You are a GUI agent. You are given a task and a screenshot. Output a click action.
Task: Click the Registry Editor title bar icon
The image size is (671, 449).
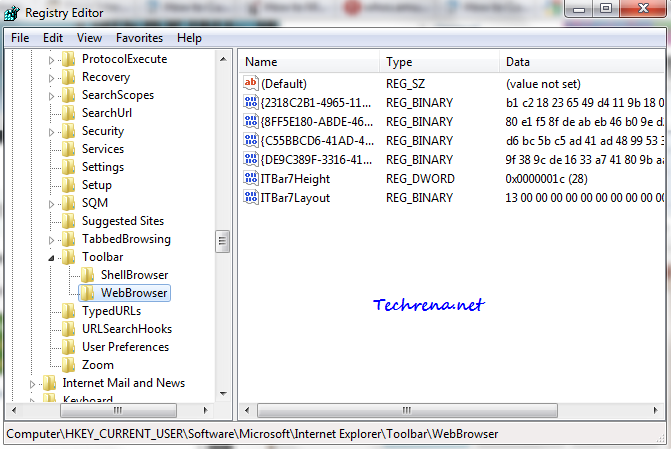(x=12, y=13)
